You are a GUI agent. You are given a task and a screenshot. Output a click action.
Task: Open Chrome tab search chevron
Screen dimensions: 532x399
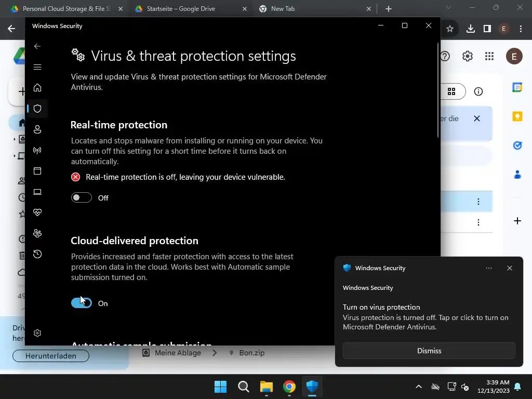pos(448,7)
